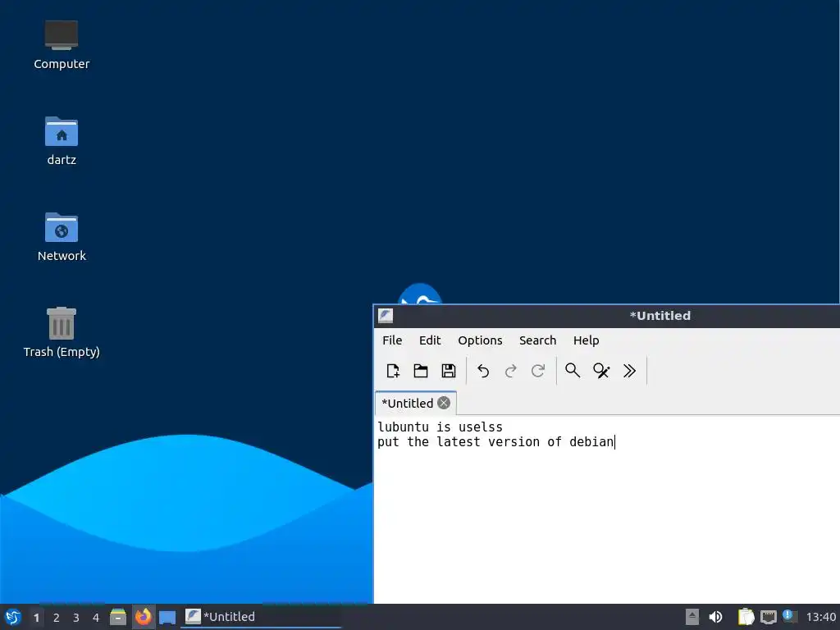Open the Lubuntu start menu

click(13, 617)
